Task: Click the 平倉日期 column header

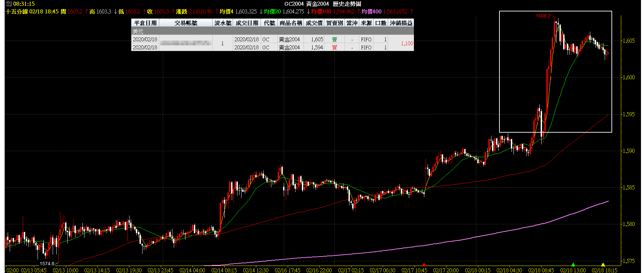Action: tap(145, 23)
